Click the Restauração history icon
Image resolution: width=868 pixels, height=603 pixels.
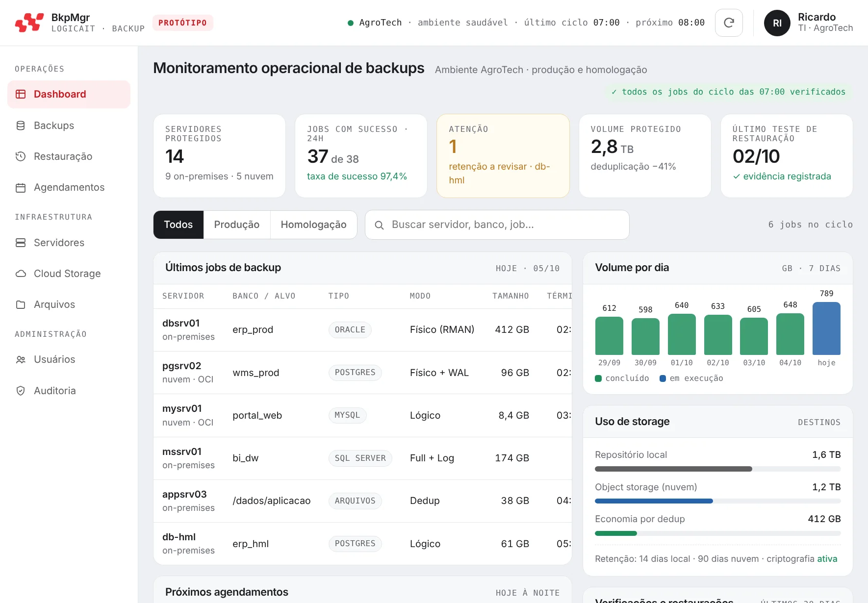tap(21, 156)
